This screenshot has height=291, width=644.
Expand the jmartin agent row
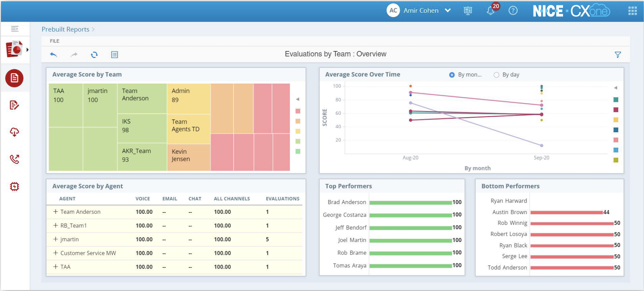point(55,239)
